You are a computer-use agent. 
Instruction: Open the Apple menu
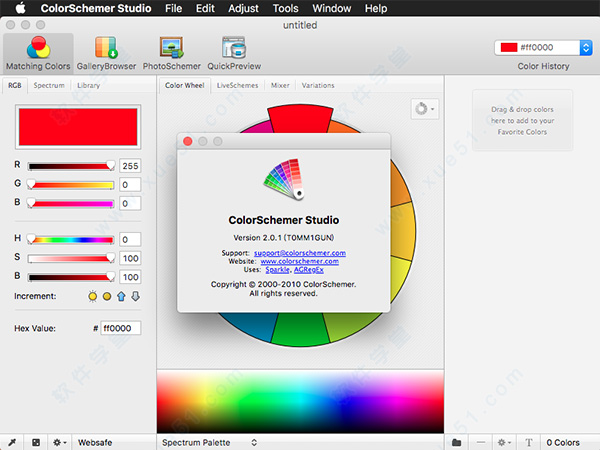(x=20, y=8)
